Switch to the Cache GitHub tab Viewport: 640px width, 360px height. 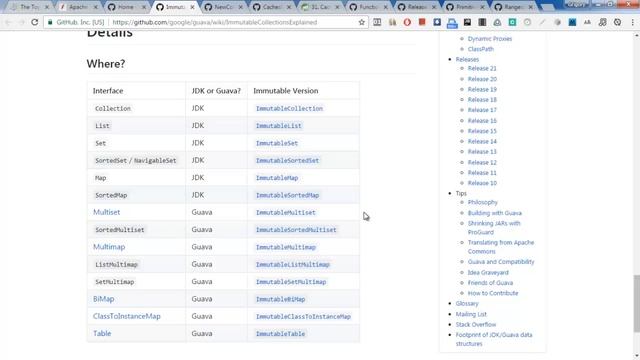tap(271, 7)
